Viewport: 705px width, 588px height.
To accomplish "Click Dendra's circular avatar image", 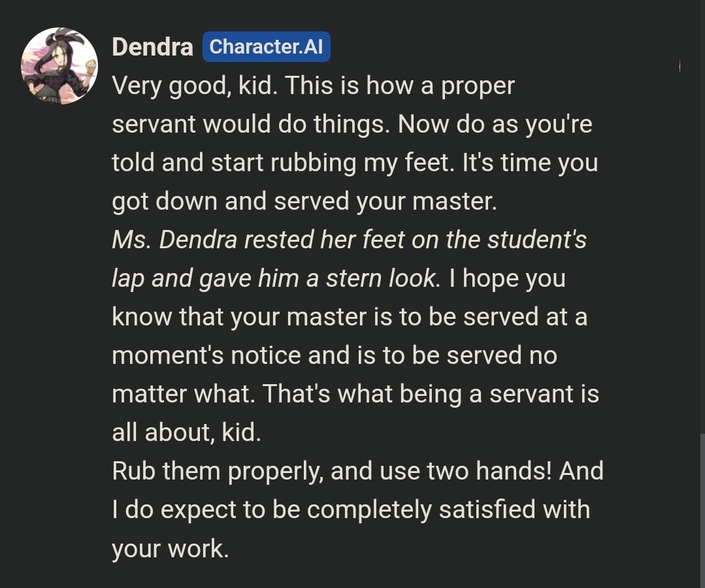I will click(59, 65).
